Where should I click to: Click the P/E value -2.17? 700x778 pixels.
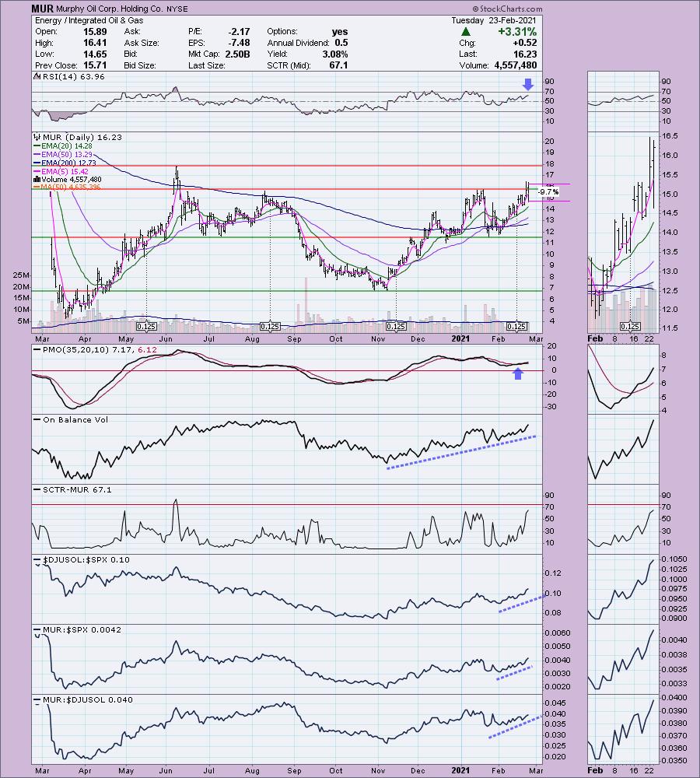pos(239,31)
